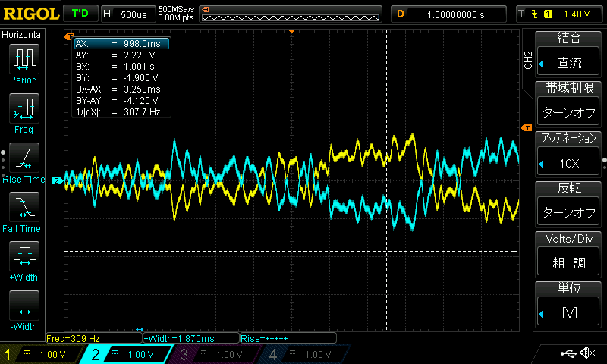Click the cursor T marker at graticule top-left
This screenshot has height=364, width=607.
click(69, 36)
